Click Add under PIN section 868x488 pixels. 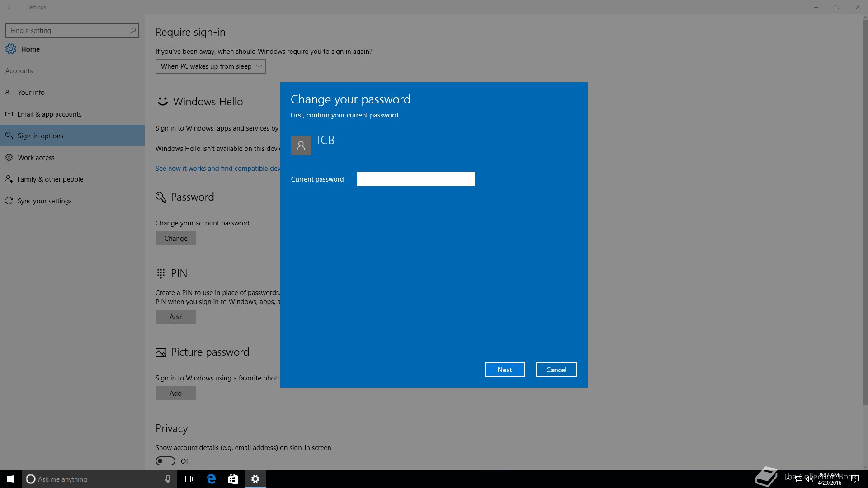[176, 317]
